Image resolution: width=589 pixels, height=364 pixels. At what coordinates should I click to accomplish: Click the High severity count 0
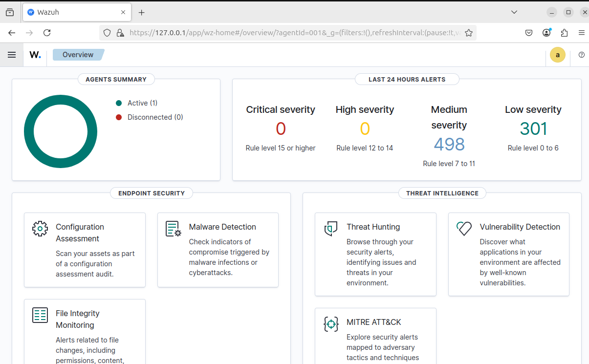[365, 128]
